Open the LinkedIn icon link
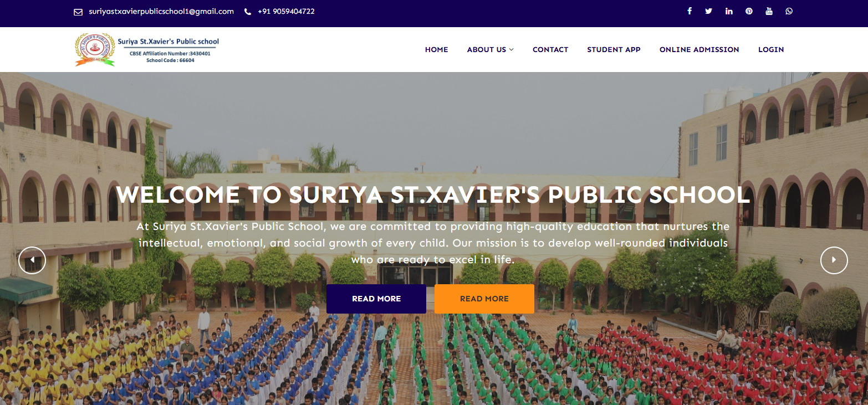The image size is (868, 405). click(x=729, y=11)
